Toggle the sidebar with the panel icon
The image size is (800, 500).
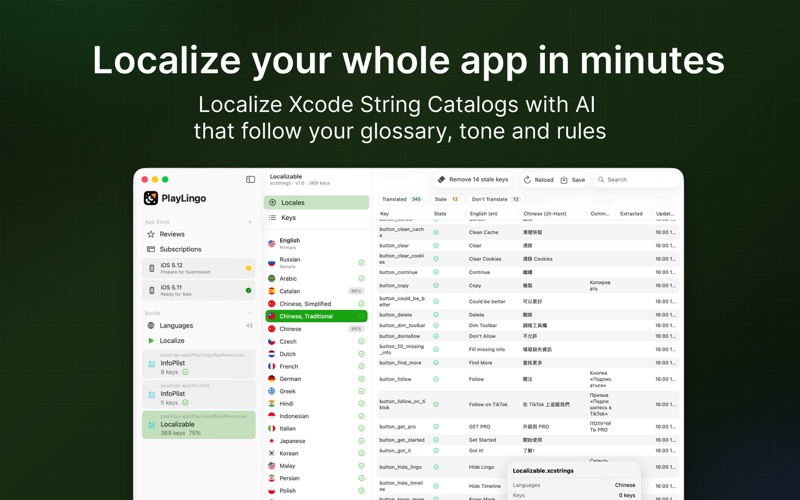[251, 180]
